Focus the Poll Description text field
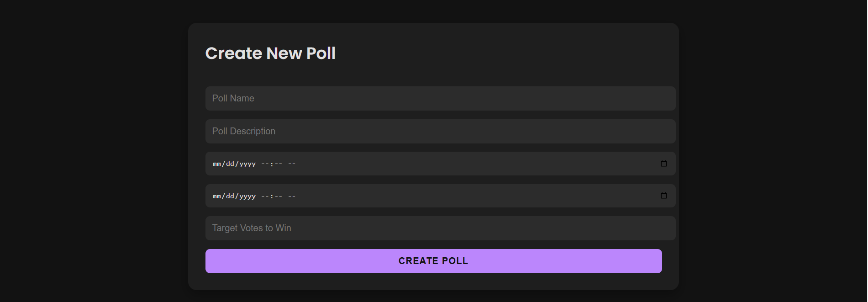The width and height of the screenshot is (868, 302). (x=440, y=131)
